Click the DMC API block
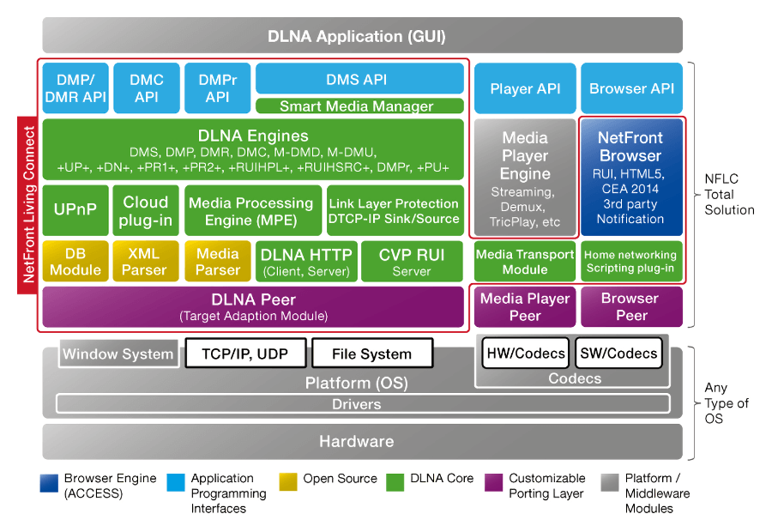Screen dimensions: 772x532 (146, 88)
